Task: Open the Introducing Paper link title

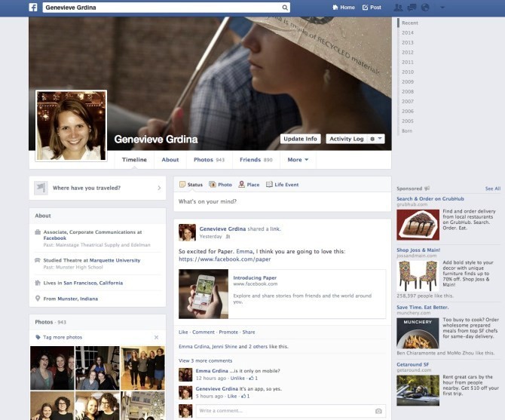Action: [x=255, y=277]
